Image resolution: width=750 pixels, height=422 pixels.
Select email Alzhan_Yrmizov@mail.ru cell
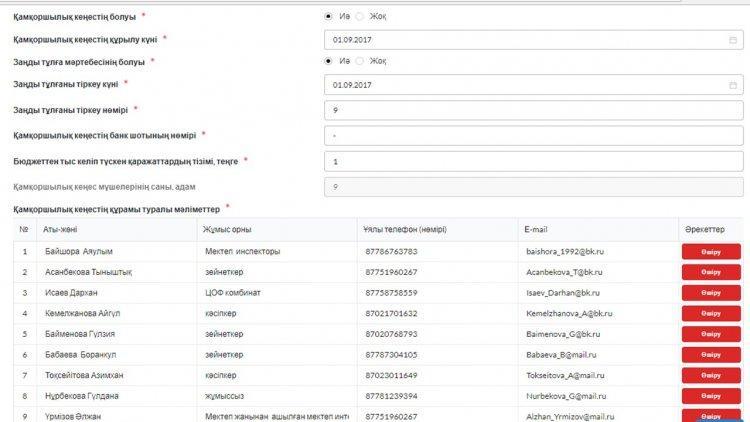coord(598,415)
